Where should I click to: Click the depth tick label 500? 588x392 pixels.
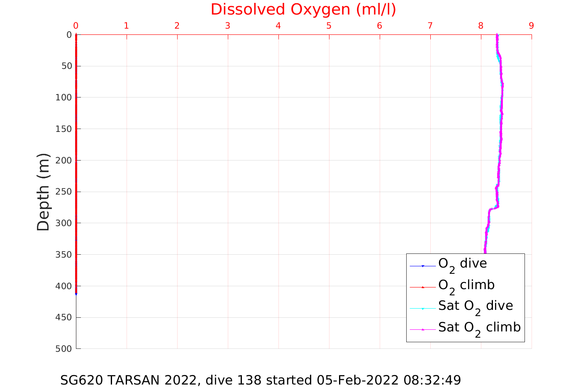[x=63, y=349]
